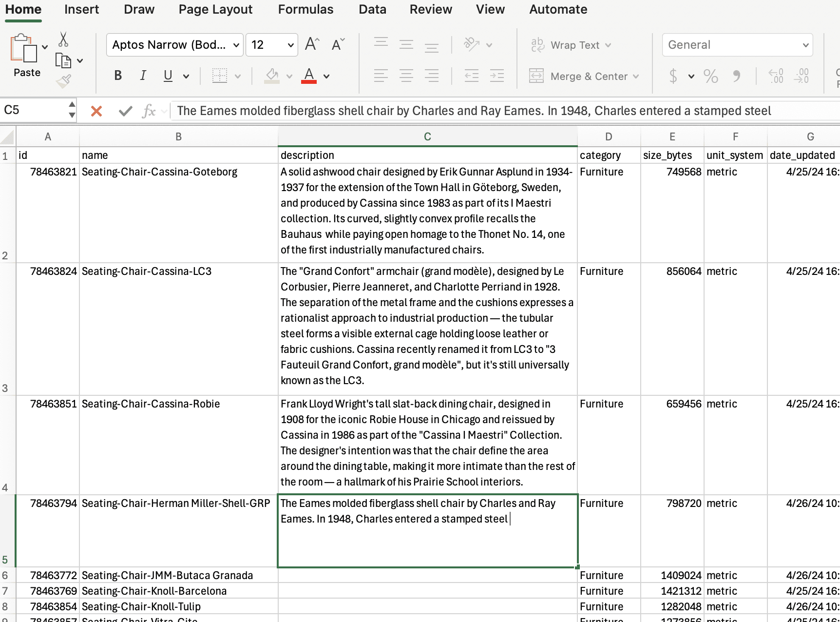Align text right
This screenshot has height=622, width=840.
pos(432,76)
